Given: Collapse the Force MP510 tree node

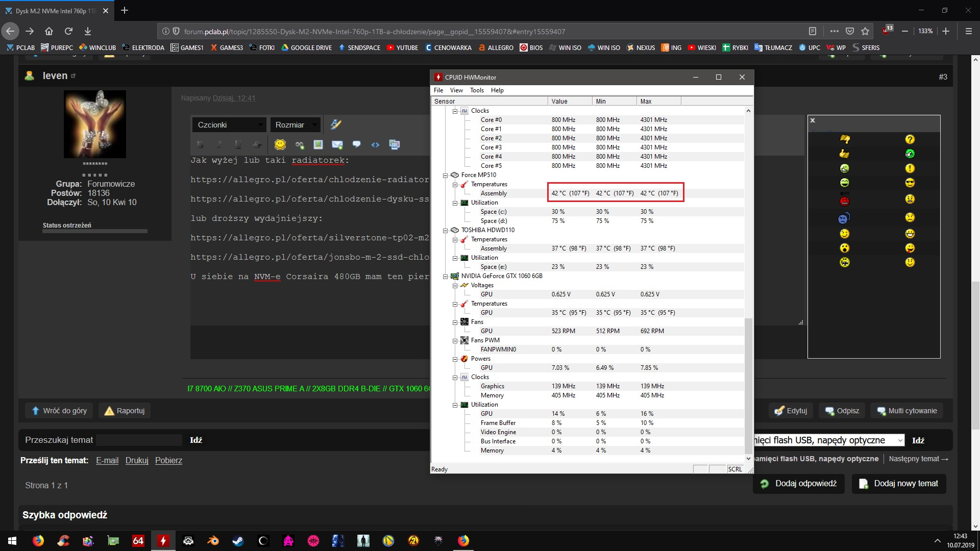Looking at the screenshot, I should pos(445,175).
